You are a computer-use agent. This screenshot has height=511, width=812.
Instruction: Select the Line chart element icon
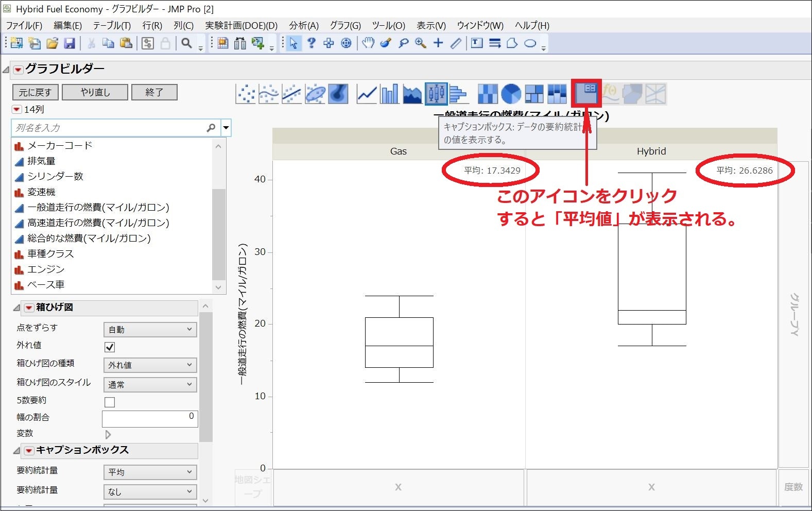(367, 94)
